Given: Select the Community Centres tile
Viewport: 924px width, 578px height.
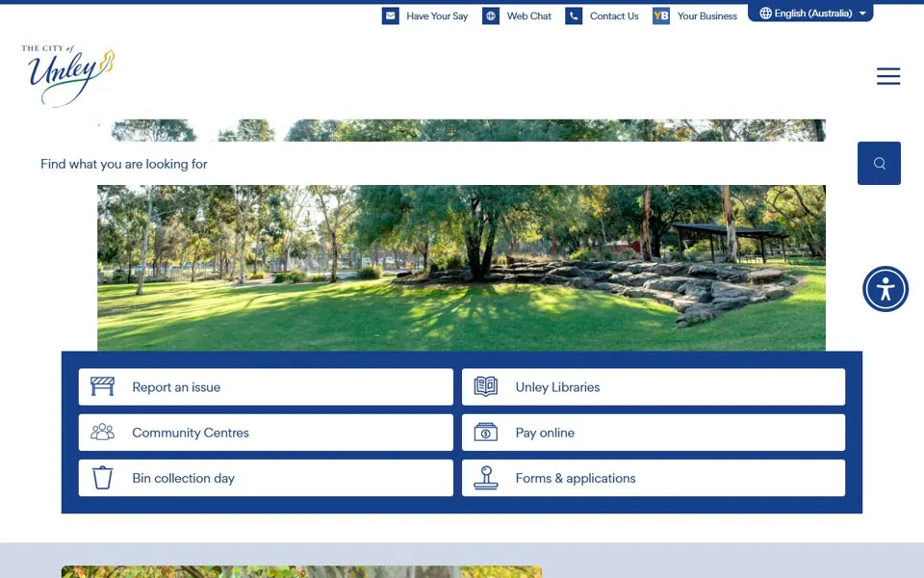Looking at the screenshot, I should click(x=266, y=433).
